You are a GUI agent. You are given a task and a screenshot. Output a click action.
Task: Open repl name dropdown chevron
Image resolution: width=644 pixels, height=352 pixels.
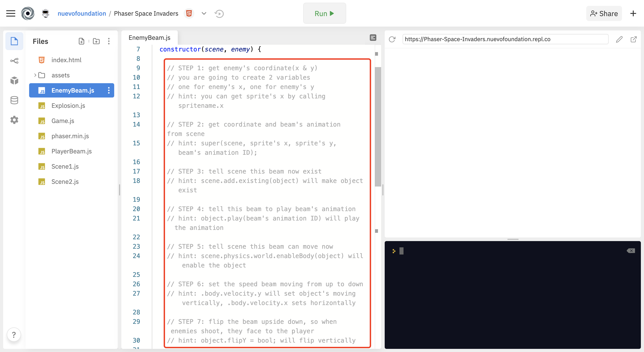tap(204, 13)
